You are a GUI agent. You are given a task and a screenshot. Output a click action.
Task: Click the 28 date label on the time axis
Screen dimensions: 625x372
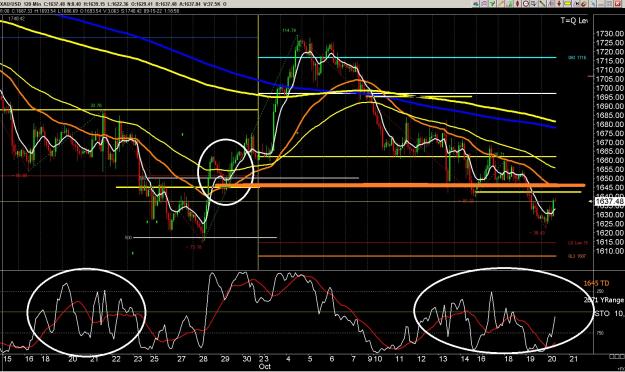203,359
